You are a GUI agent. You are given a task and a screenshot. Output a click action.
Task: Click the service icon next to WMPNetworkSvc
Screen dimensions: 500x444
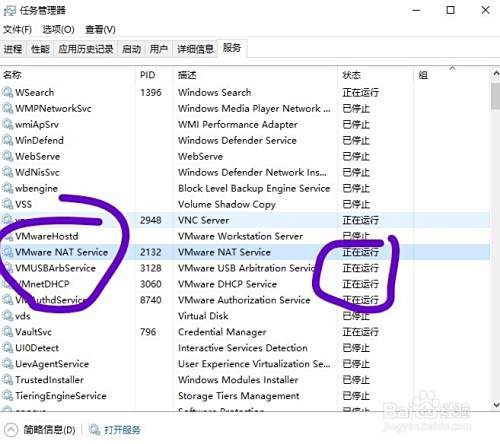(8, 108)
